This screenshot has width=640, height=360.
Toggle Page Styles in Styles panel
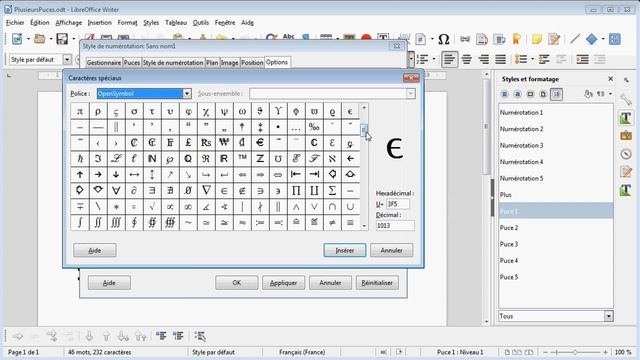pyautogui.click(x=543, y=94)
